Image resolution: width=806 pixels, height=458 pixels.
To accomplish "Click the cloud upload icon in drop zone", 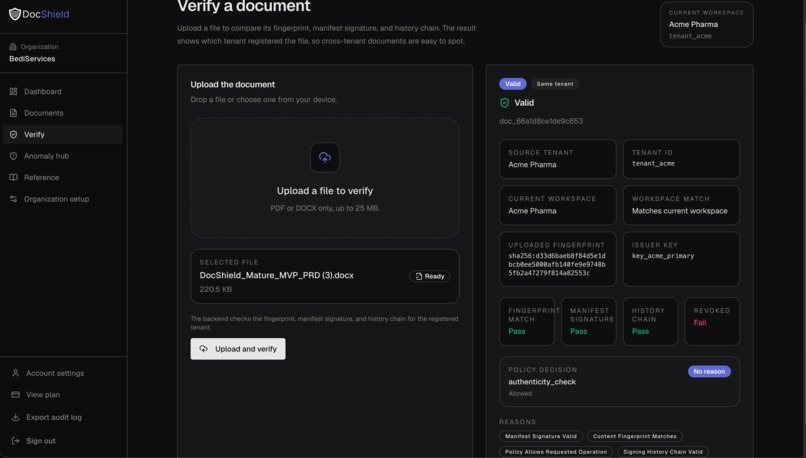I will point(325,157).
